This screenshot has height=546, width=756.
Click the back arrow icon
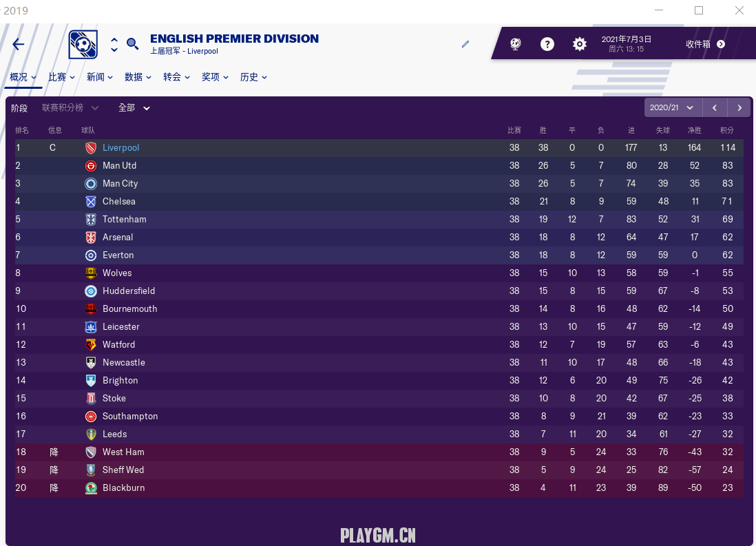(x=19, y=44)
